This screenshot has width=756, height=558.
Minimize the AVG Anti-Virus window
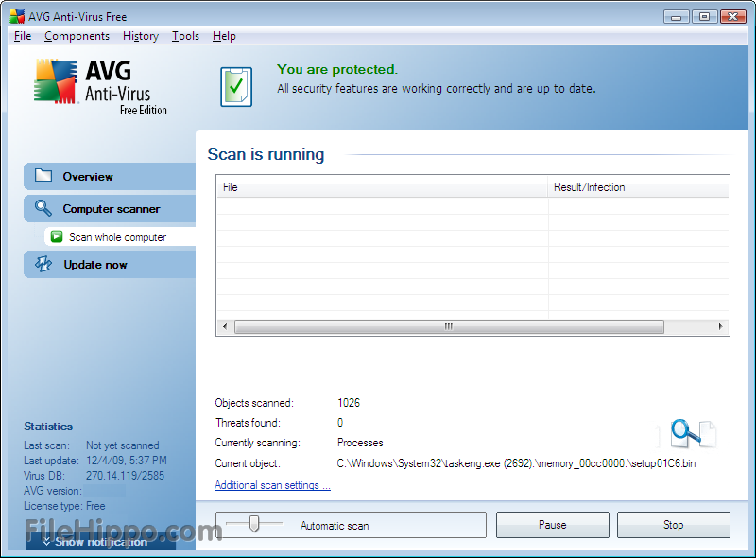[676, 17]
